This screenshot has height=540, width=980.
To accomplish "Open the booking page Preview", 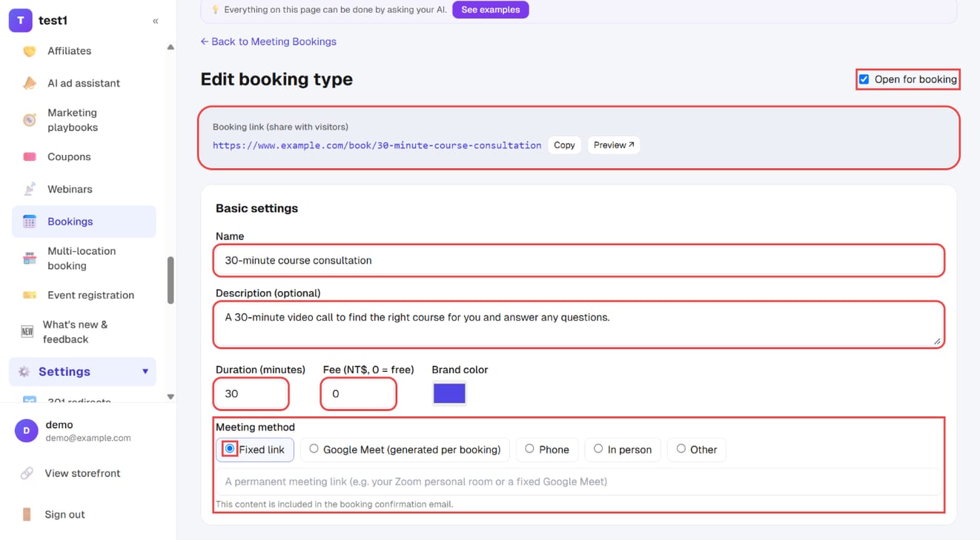I will tap(614, 145).
